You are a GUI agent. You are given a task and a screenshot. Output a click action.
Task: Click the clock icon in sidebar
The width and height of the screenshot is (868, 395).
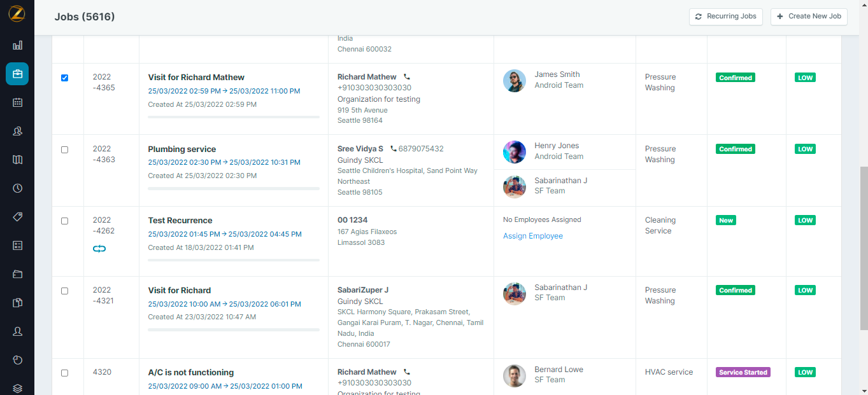coord(17,188)
